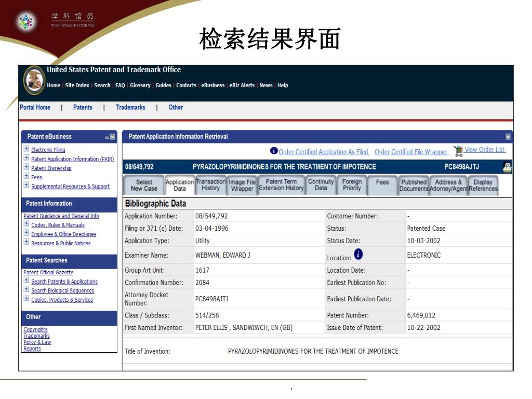Open Patent Guidance and General Info
This screenshot has height=399, width=532.
(61, 216)
